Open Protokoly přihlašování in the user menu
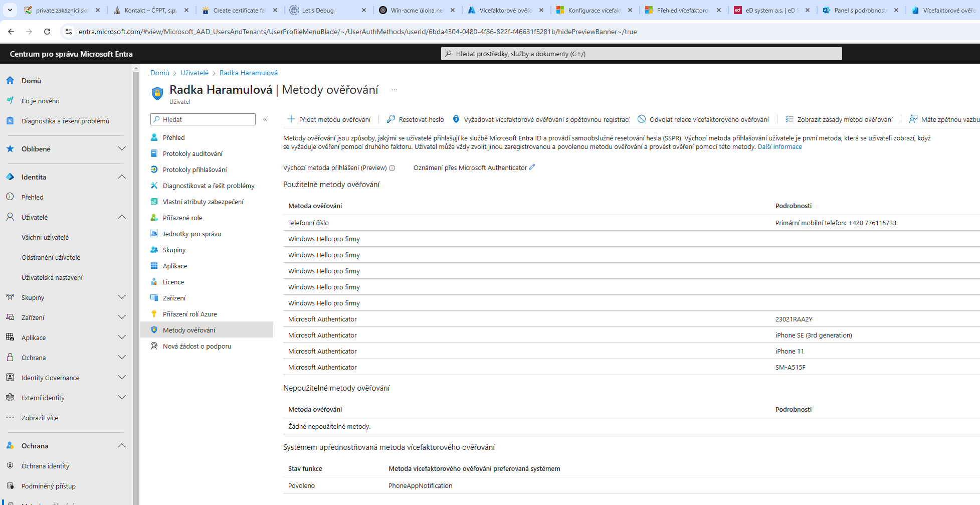The width and height of the screenshot is (980, 505). pyautogui.click(x=194, y=170)
